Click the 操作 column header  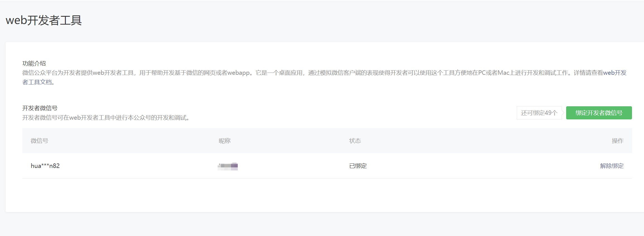coord(617,141)
